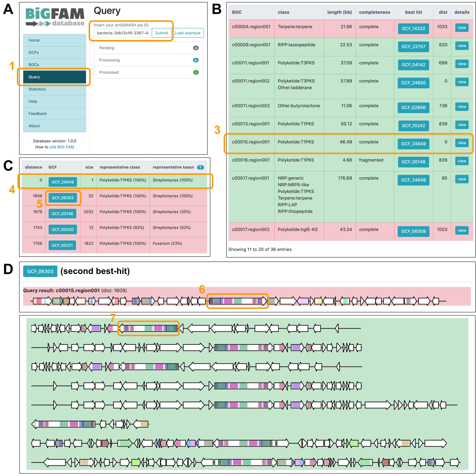
Task: View details for c00004.region001 terpene row
Action: (462, 28)
